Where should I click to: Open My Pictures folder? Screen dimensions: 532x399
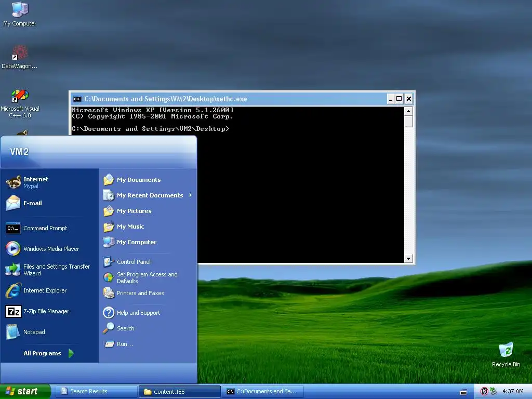click(148, 211)
